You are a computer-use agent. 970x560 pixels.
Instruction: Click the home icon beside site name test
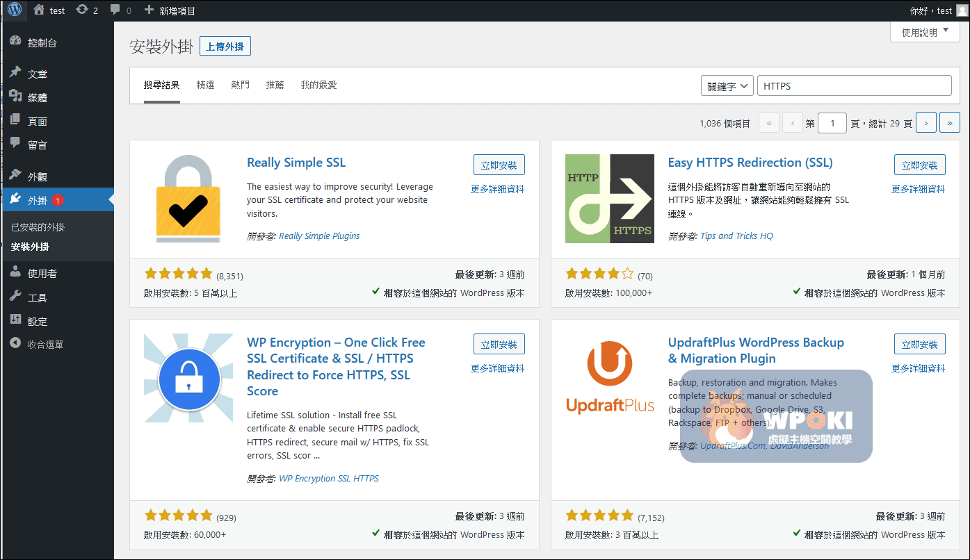point(39,10)
